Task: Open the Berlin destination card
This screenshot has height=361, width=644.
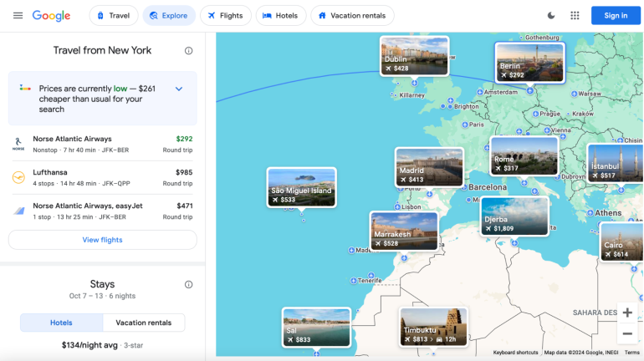Action: tap(529, 62)
